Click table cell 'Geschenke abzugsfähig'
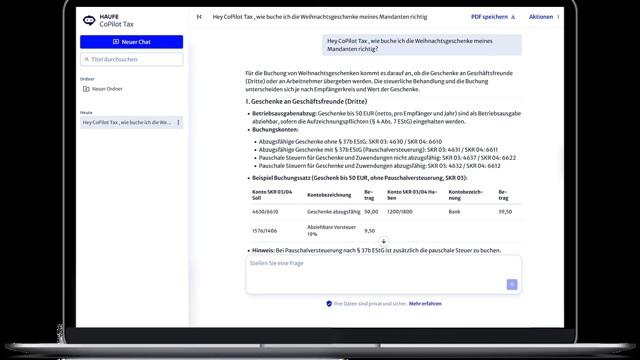The width and height of the screenshot is (640, 360). pyautogui.click(x=333, y=212)
